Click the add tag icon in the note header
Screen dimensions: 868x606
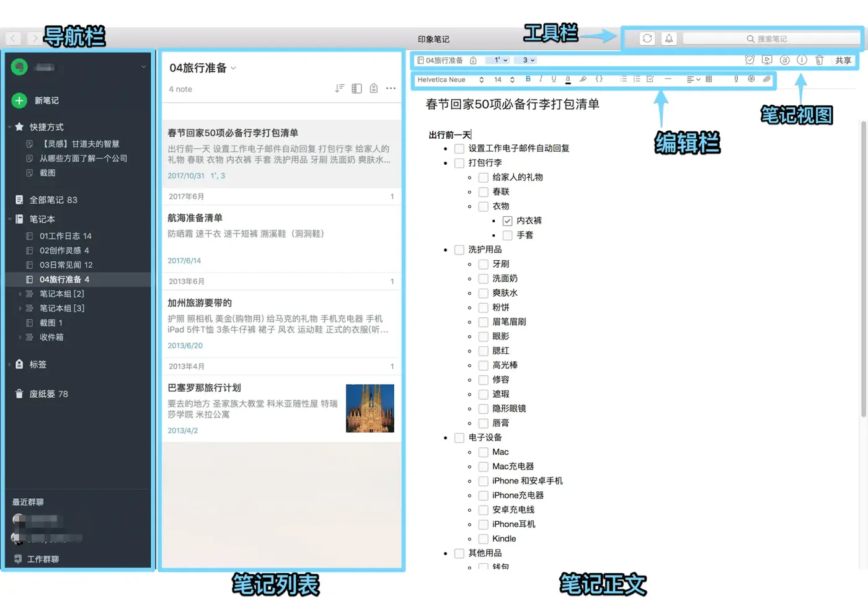[x=473, y=60]
